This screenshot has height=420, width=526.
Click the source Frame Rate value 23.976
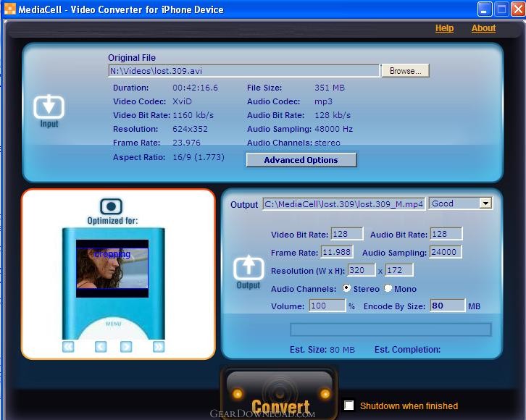pyautogui.click(x=186, y=143)
